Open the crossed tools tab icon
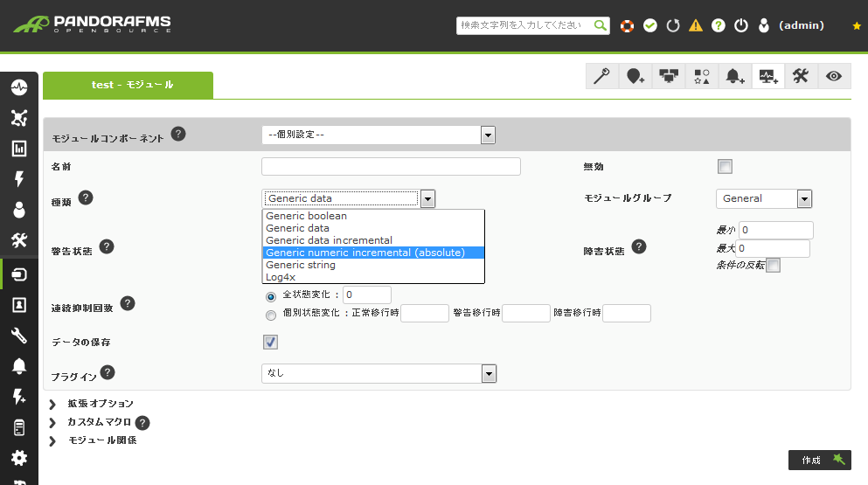868x485 pixels. click(x=801, y=76)
